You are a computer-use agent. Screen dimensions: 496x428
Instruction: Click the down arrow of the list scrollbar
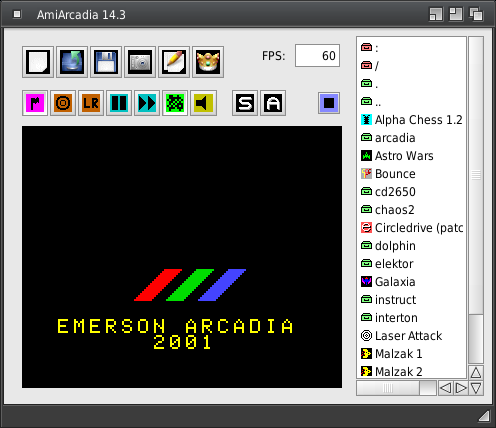point(476,388)
